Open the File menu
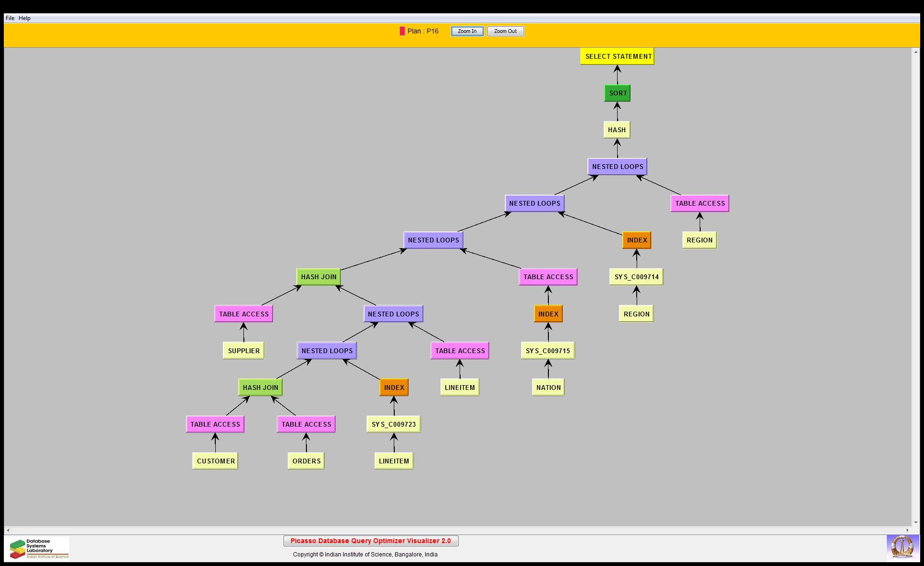This screenshot has width=924, height=566. 10,18
